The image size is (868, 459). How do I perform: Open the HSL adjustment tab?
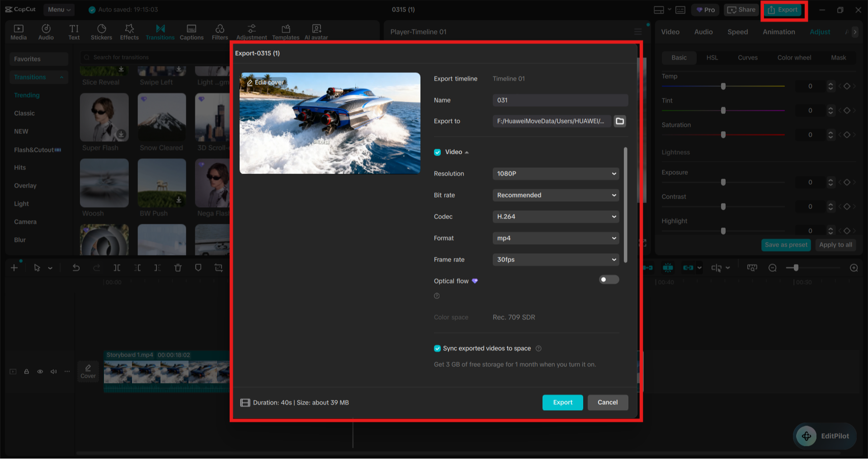712,58
